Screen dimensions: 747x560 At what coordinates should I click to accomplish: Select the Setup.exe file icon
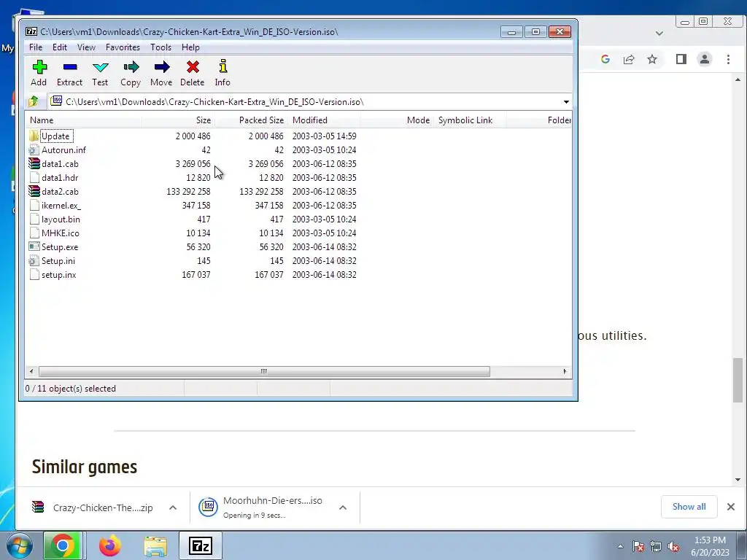(x=34, y=246)
